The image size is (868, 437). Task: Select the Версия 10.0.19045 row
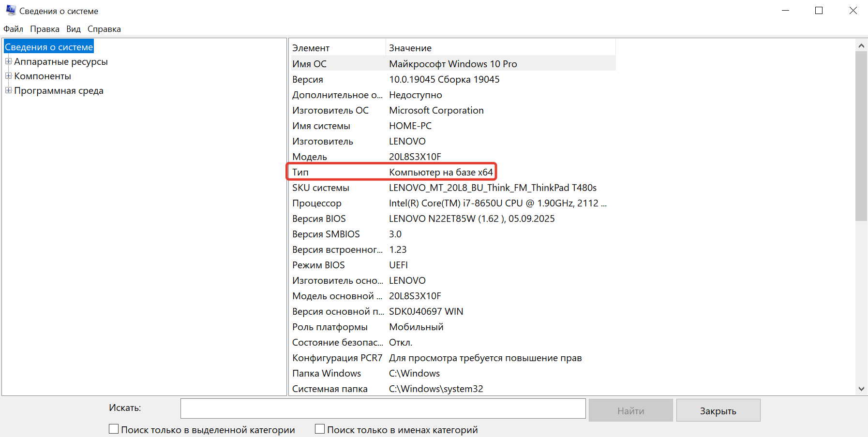pyautogui.click(x=452, y=79)
